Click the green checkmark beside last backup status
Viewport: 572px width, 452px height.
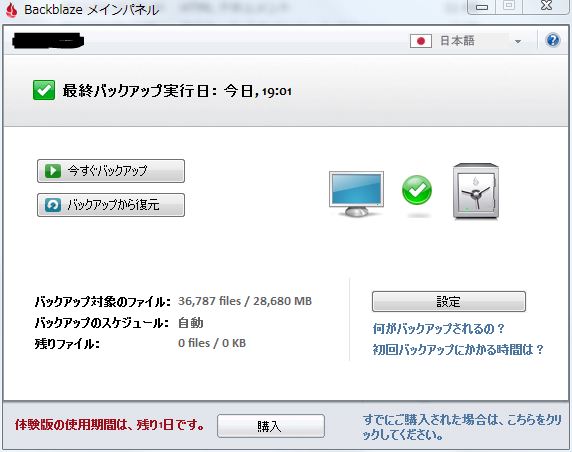(44, 90)
